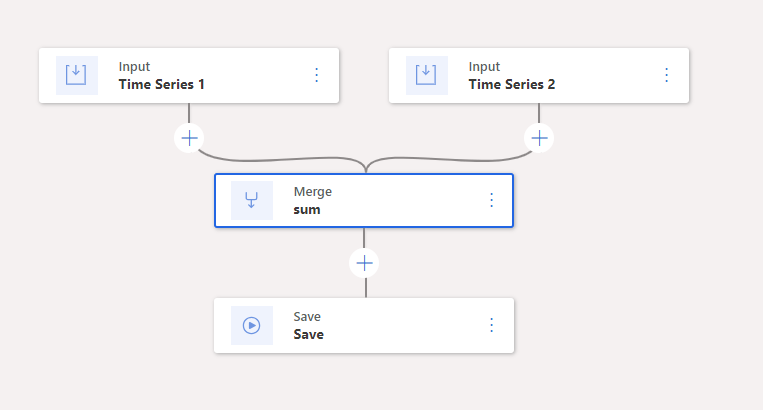Click the Input type label above Time Series 1
The width and height of the screenshot is (763, 410).
pyautogui.click(x=134, y=67)
